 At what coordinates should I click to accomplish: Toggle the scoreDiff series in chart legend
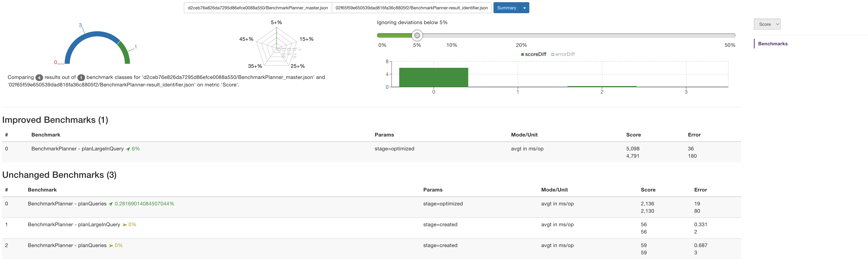point(535,54)
